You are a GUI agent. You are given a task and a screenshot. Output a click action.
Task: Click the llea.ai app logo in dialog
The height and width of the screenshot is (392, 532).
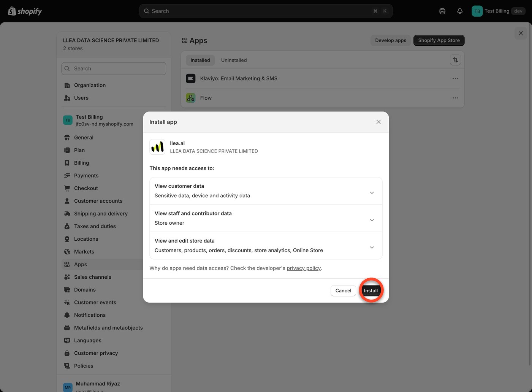point(157,147)
